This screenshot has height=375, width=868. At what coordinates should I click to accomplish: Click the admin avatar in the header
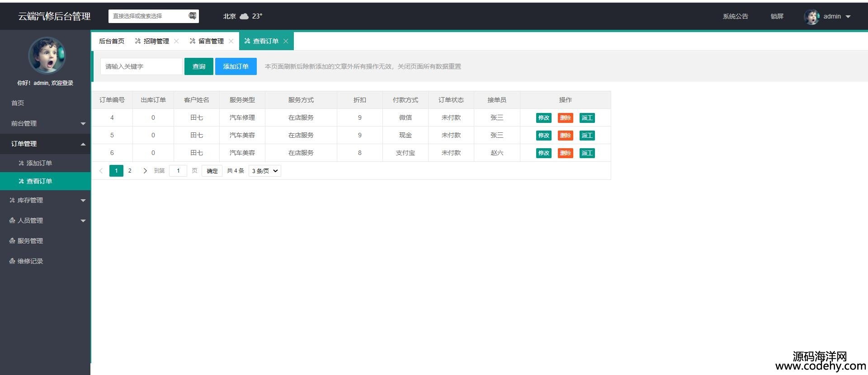pyautogui.click(x=811, y=17)
